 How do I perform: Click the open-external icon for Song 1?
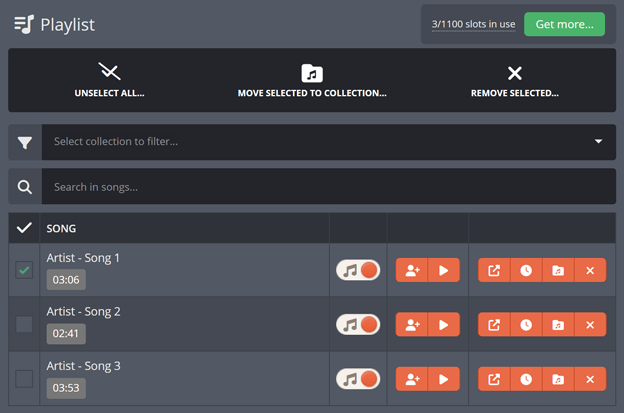pyautogui.click(x=494, y=270)
